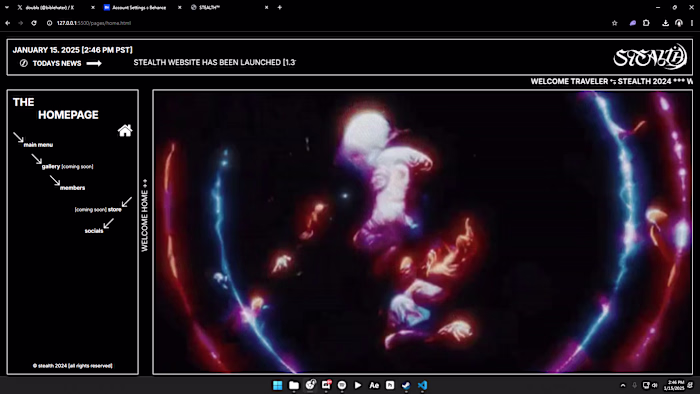Image resolution: width=700 pixels, height=394 pixels.
Task: Click the STEALTH WEBSITE HAS BEEN LAUNCHED news text
Action: 214,62
